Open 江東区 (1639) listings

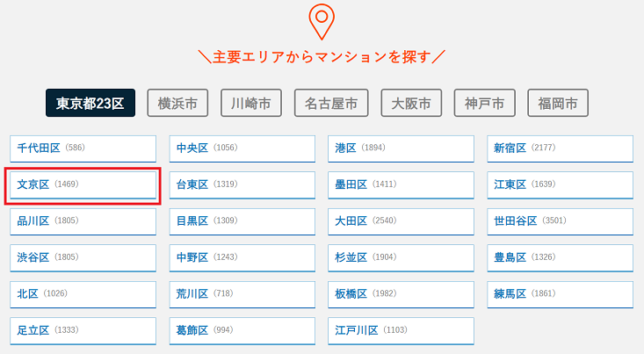click(561, 185)
